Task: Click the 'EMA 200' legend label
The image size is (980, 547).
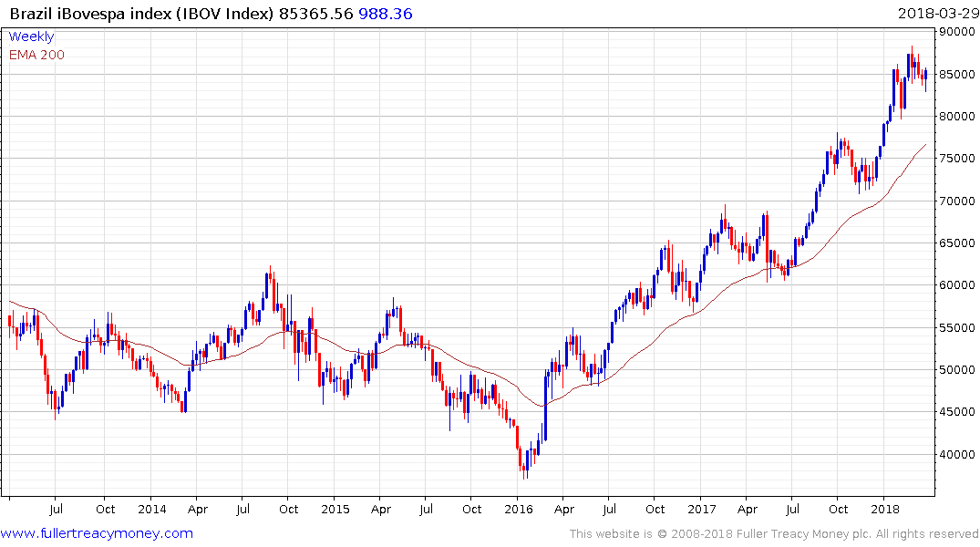Action: point(36,55)
